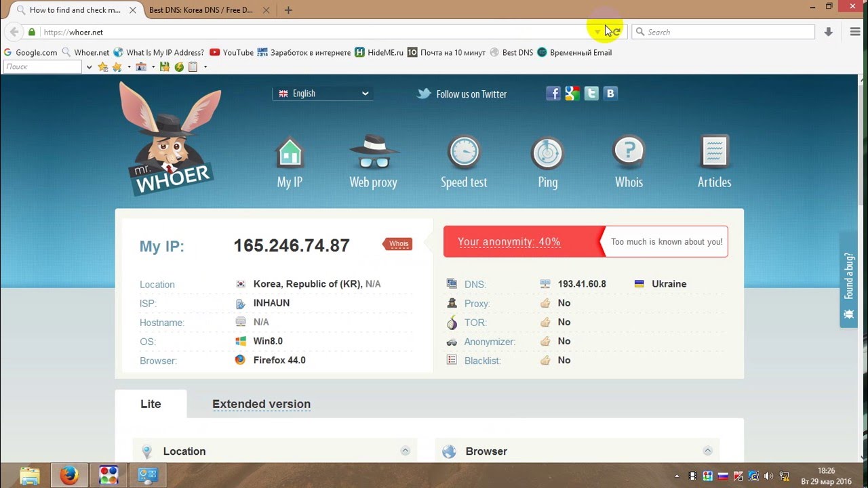Click the Kaspersky tray icon
The width and height of the screenshot is (868, 488).
[x=738, y=476]
